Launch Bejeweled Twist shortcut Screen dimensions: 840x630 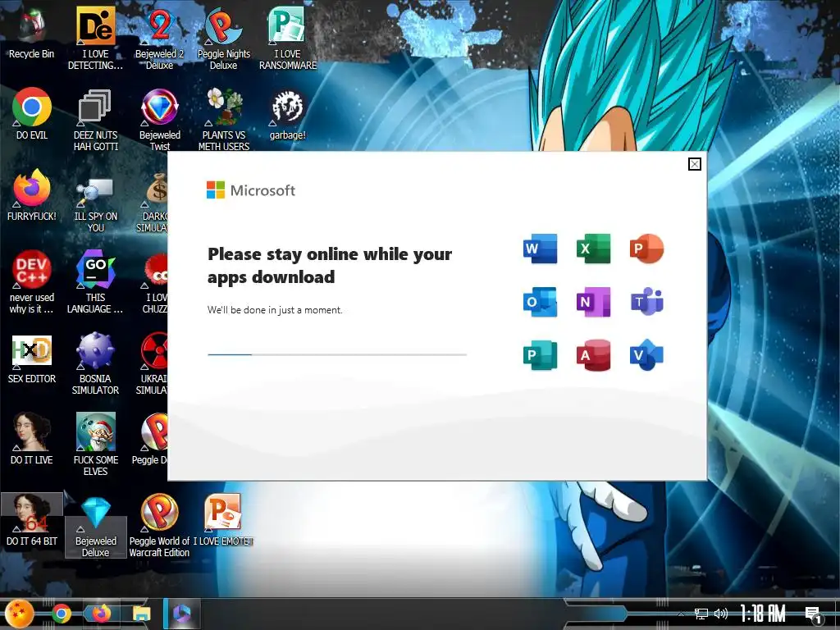[159, 119]
